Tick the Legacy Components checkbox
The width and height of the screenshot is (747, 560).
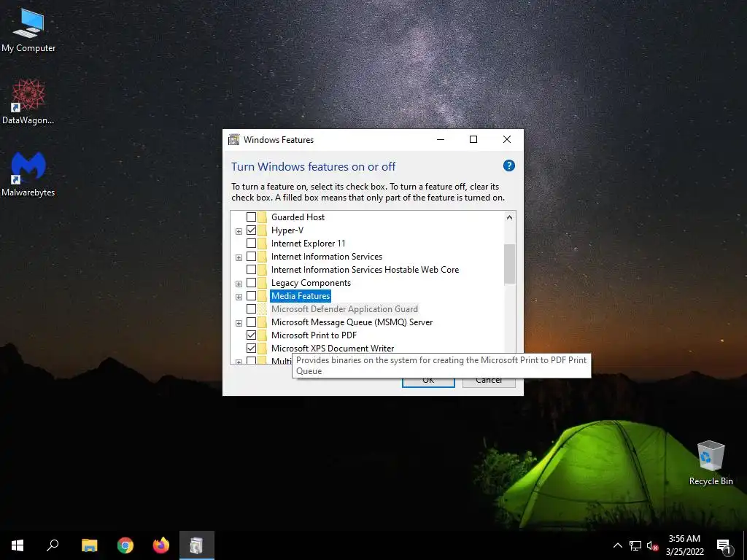(251, 283)
